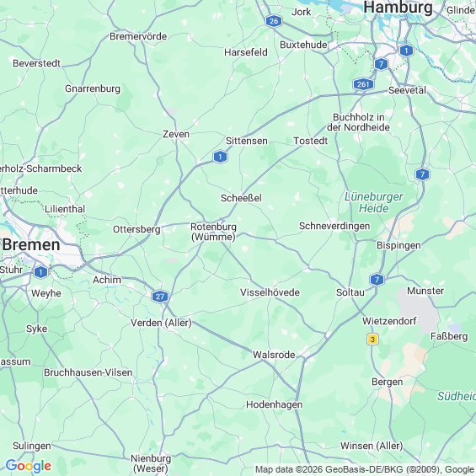The width and height of the screenshot is (476, 476).
Task: Click the Buchholz in der Nordheide label
Action: pos(359,122)
